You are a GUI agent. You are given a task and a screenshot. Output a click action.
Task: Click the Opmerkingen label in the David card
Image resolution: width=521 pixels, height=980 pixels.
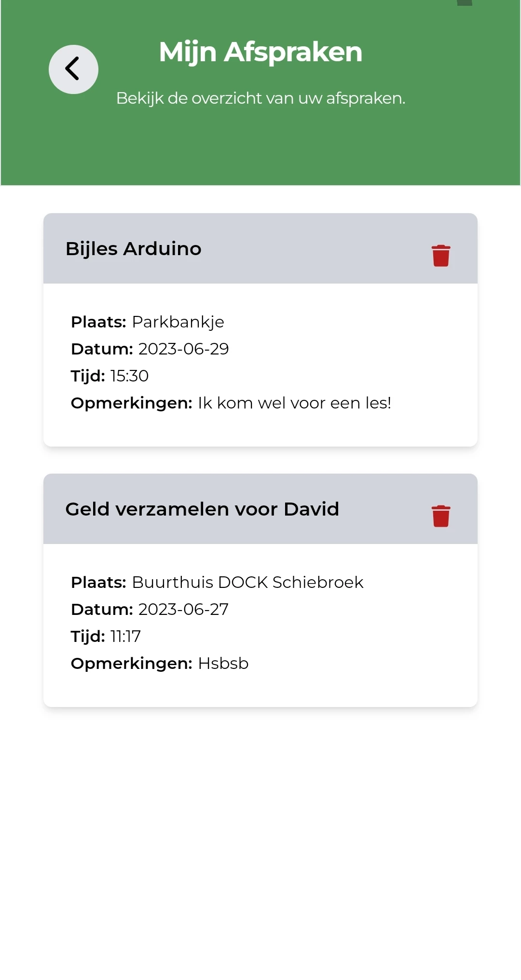click(132, 664)
